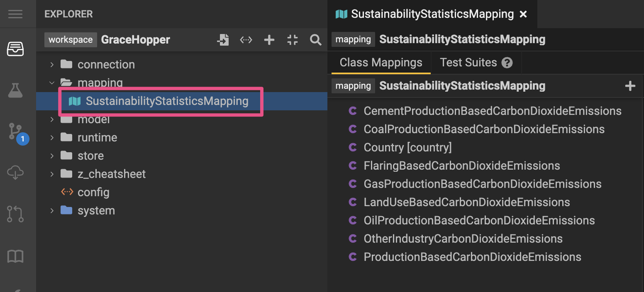Collapse all folders using compress icon

tap(293, 40)
